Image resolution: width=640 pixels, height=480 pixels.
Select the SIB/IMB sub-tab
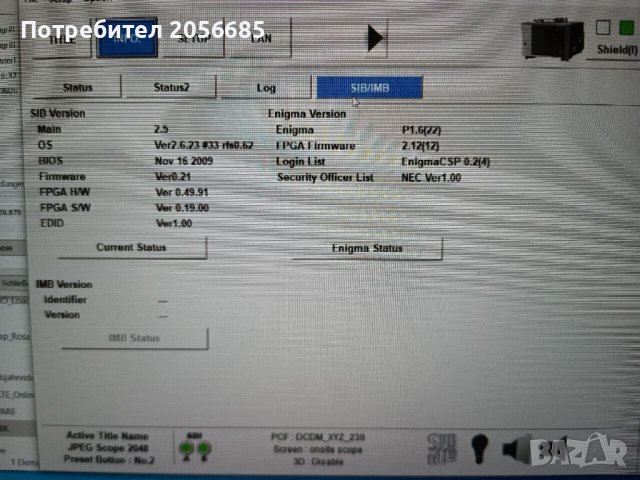370,88
